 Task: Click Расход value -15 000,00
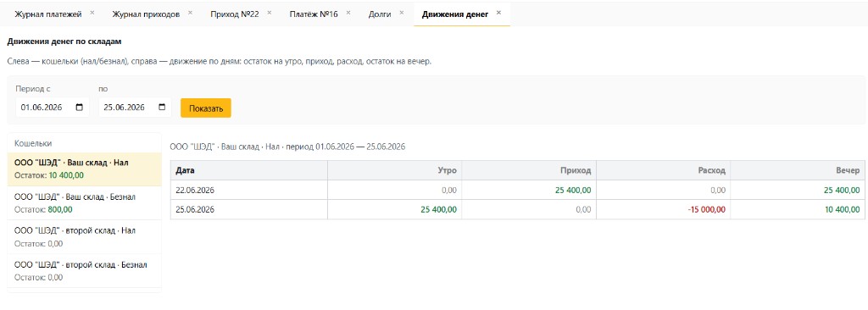(705, 210)
